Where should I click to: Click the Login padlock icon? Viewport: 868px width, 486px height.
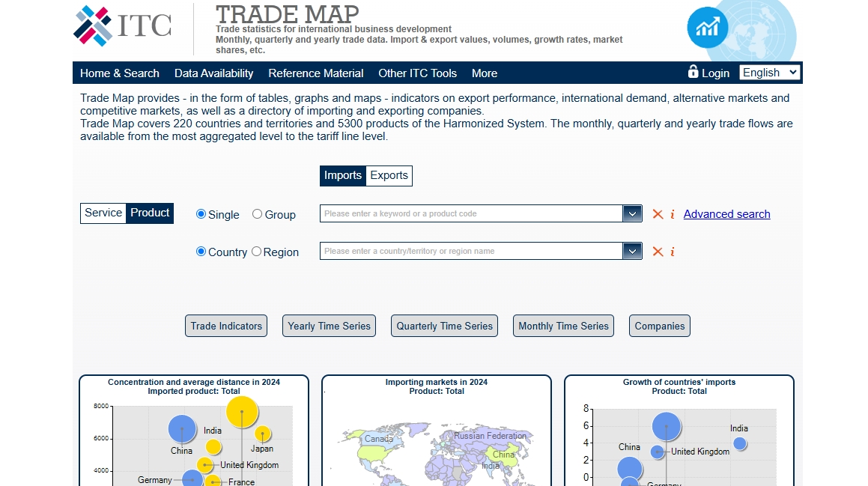[693, 71]
